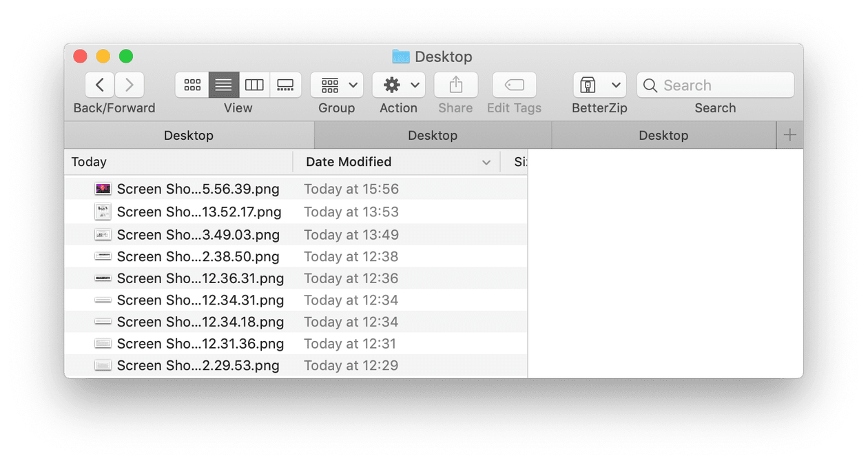Click the Today column header
Screen dimensions: 868x463
pos(89,162)
